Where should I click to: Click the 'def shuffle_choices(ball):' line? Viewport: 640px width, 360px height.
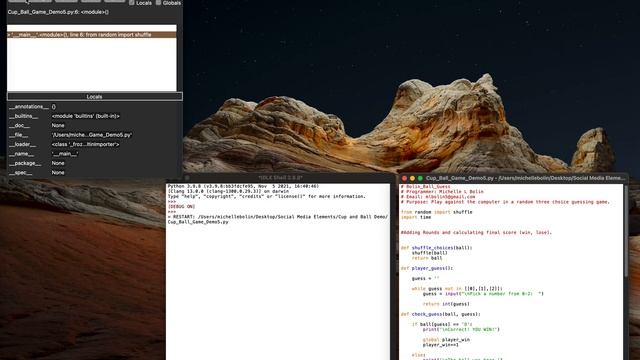point(436,248)
